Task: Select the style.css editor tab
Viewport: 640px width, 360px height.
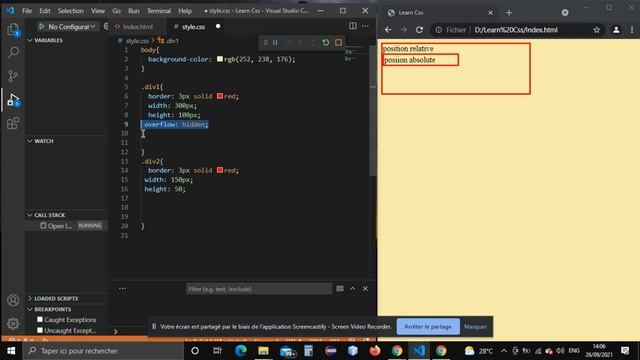Action: pos(194,27)
